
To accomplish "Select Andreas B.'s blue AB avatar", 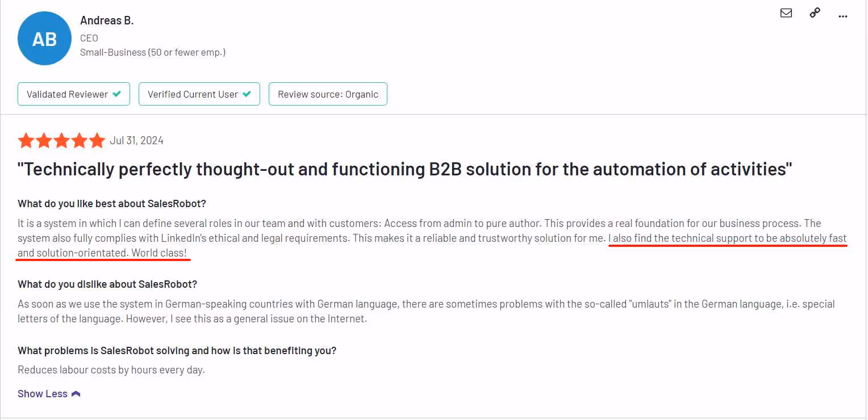I will pos(44,38).
